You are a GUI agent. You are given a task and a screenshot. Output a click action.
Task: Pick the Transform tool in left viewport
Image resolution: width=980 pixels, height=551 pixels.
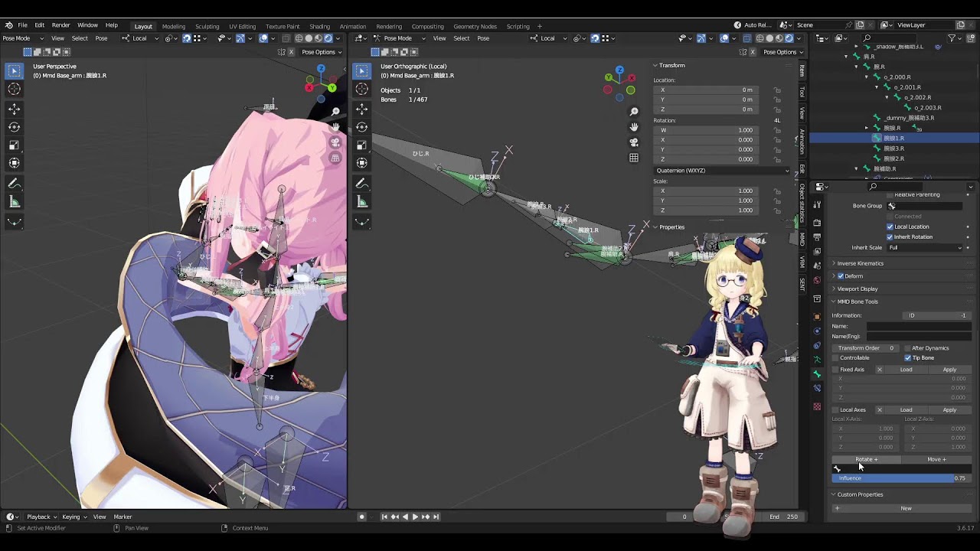(14, 163)
